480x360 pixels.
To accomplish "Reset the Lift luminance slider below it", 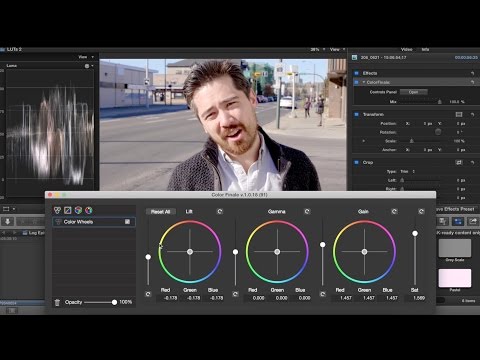I will point(148,294).
